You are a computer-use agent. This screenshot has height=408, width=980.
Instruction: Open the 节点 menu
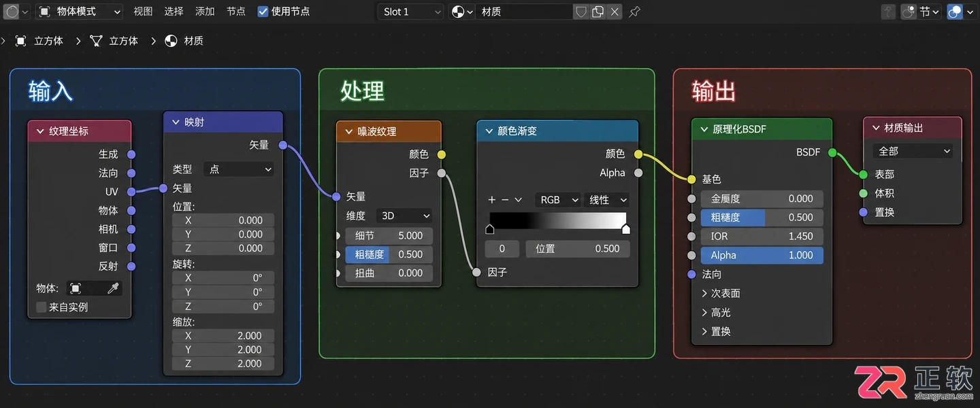(236, 12)
